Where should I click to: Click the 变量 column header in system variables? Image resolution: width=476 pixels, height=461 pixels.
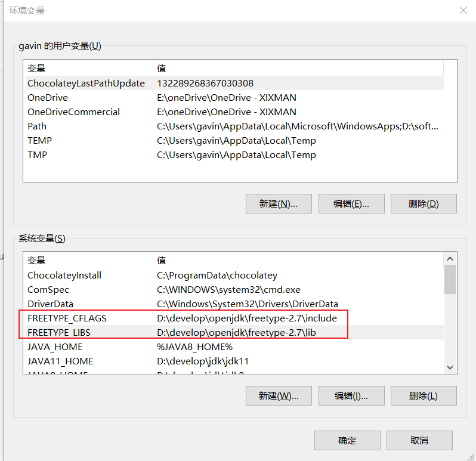coord(36,261)
